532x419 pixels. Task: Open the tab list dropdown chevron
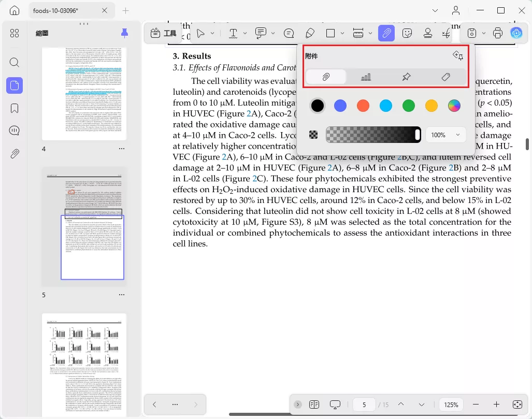(x=435, y=10)
